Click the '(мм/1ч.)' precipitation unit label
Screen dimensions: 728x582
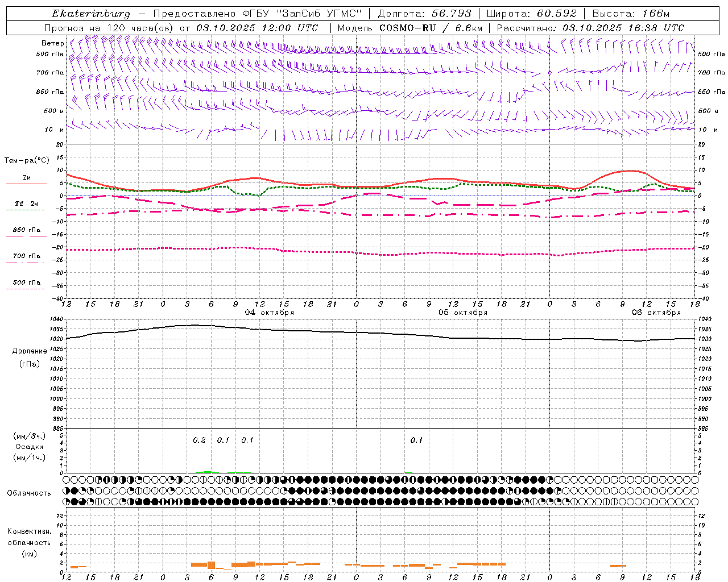click(30, 458)
